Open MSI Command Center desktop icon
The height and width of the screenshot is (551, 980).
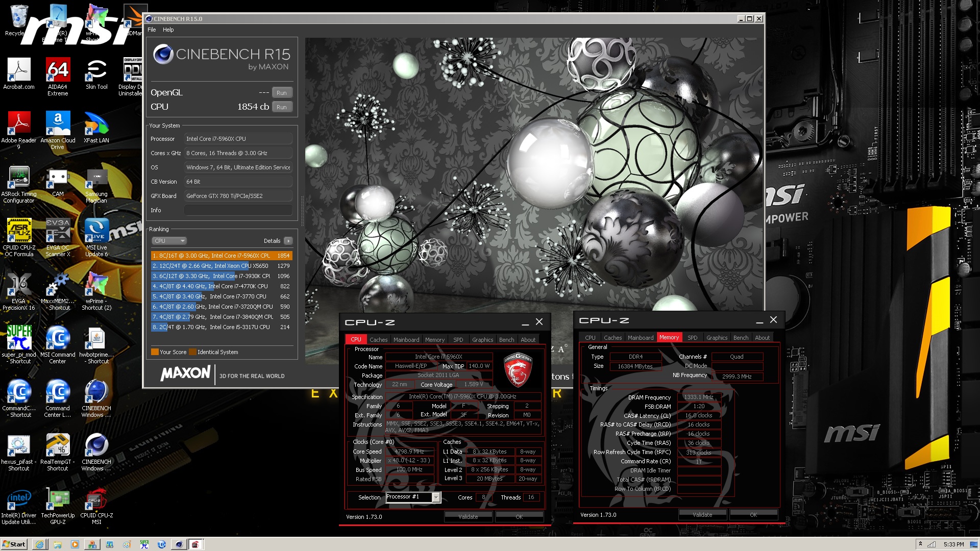[x=58, y=345]
